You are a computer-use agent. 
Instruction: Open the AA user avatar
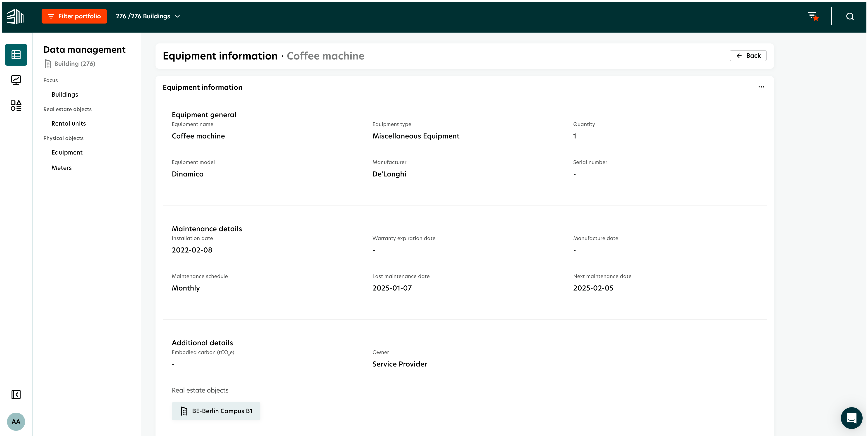pos(16,421)
